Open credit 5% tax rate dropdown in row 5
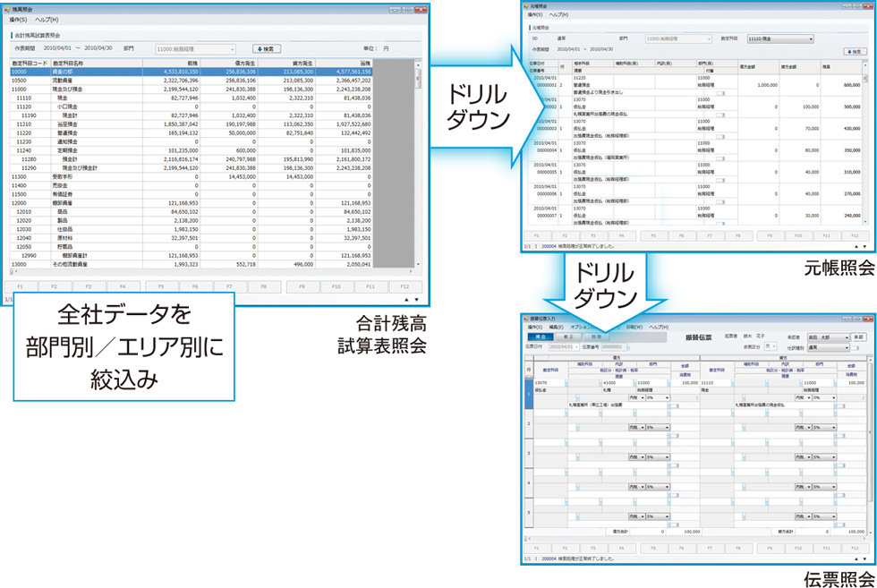The height and width of the screenshot is (588, 877). (x=824, y=516)
